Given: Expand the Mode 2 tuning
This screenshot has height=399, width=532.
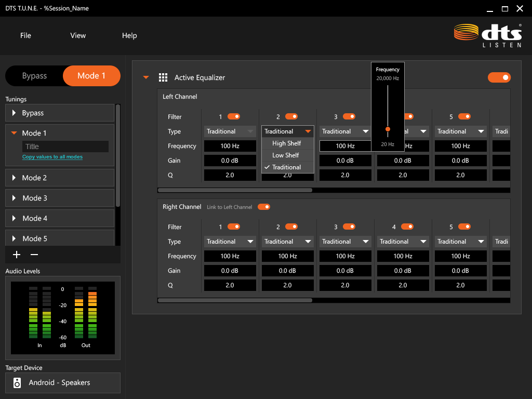Looking at the screenshot, I should pyautogui.click(x=14, y=178).
